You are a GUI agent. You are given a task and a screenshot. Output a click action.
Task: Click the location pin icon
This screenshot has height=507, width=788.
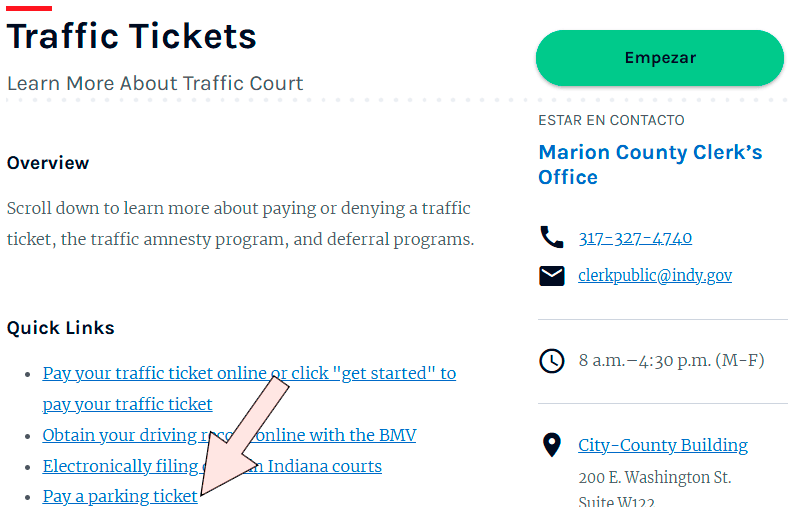coord(551,445)
